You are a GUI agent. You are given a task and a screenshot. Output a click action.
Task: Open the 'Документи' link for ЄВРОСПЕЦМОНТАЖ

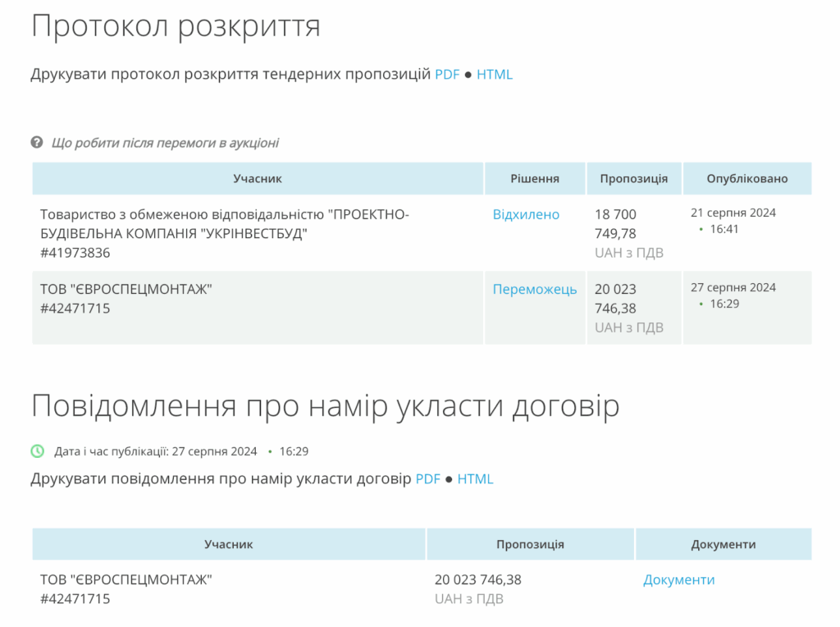coord(678,580)
